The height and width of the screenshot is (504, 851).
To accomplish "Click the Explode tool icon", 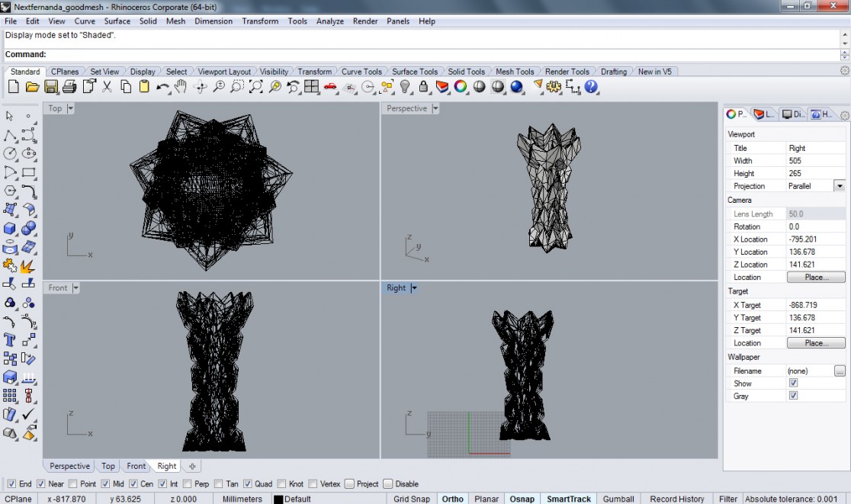I will (x=28, y=266).
